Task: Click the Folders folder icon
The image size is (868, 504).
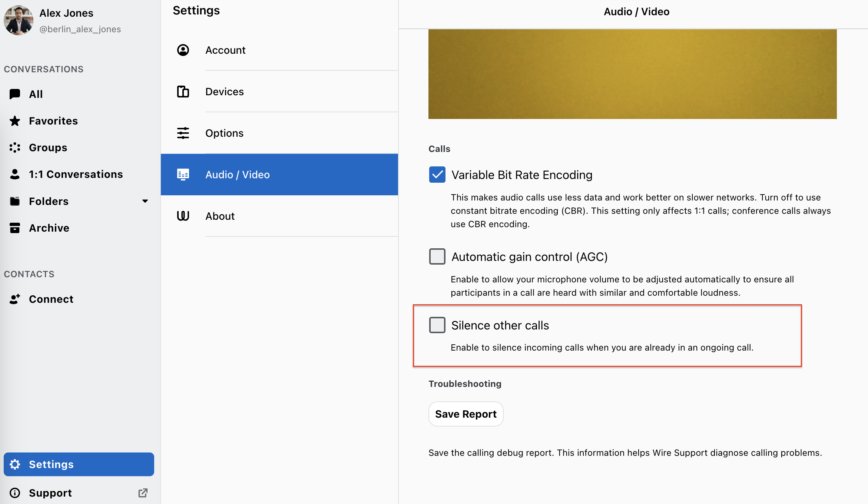Action: [x=15, y=201]
